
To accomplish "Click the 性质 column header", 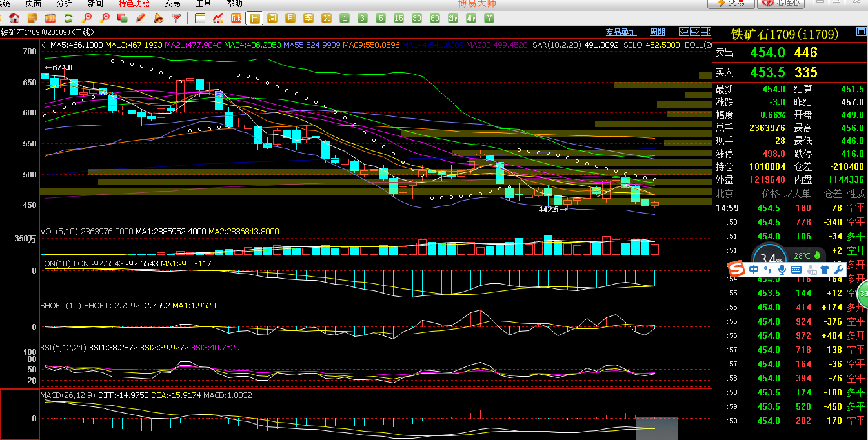I will 856,194.
